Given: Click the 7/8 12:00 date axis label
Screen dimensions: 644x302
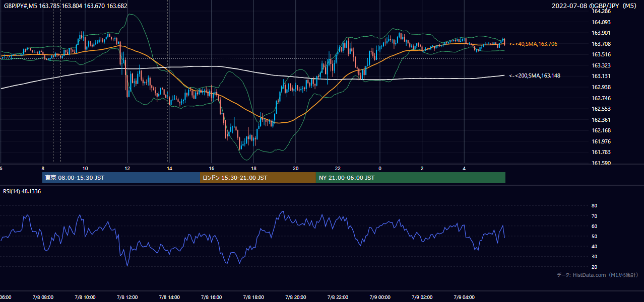Looking at the screenshot, I should (127, 297).
